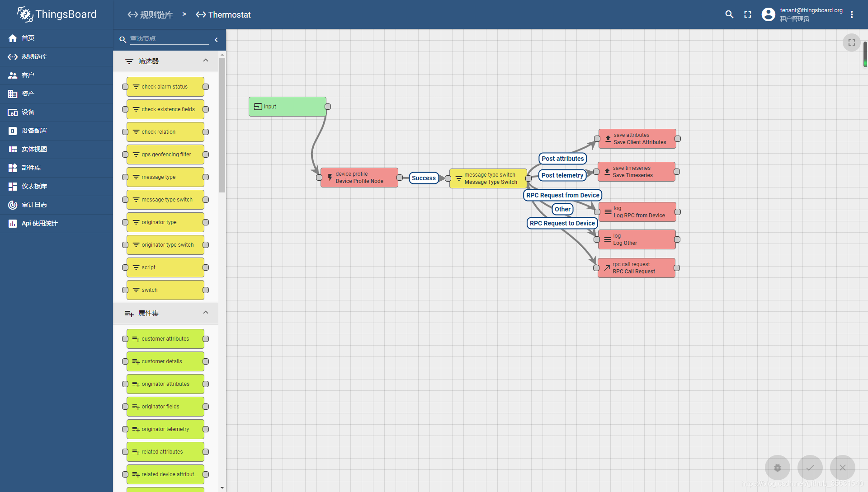Toggle checkbox on check alarm status node
The width and height of the screenshot is (868, 492).
coord(125,86)
